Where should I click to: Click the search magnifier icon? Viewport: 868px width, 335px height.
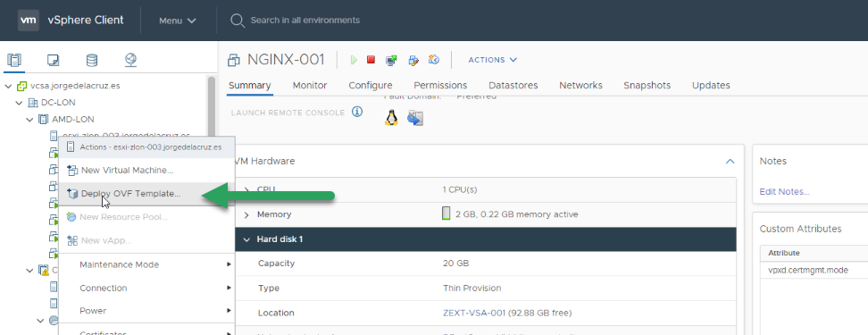click(x=237, y=21)
